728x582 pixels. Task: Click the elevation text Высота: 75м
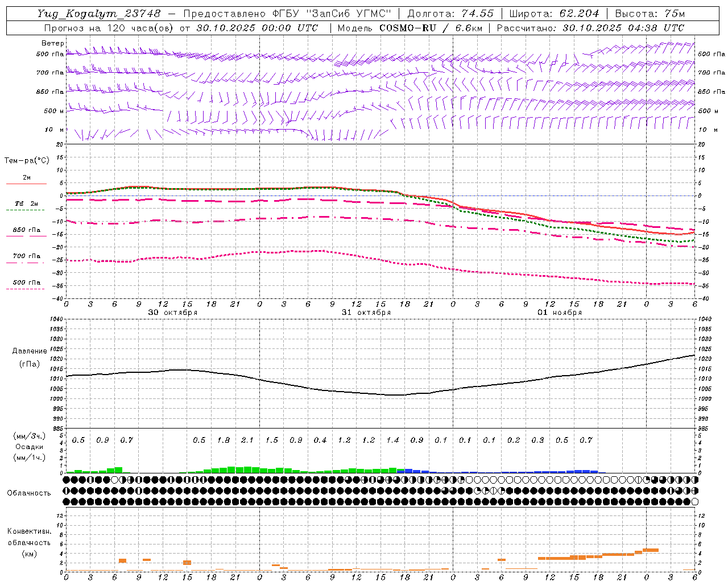(x=650, y=13)
